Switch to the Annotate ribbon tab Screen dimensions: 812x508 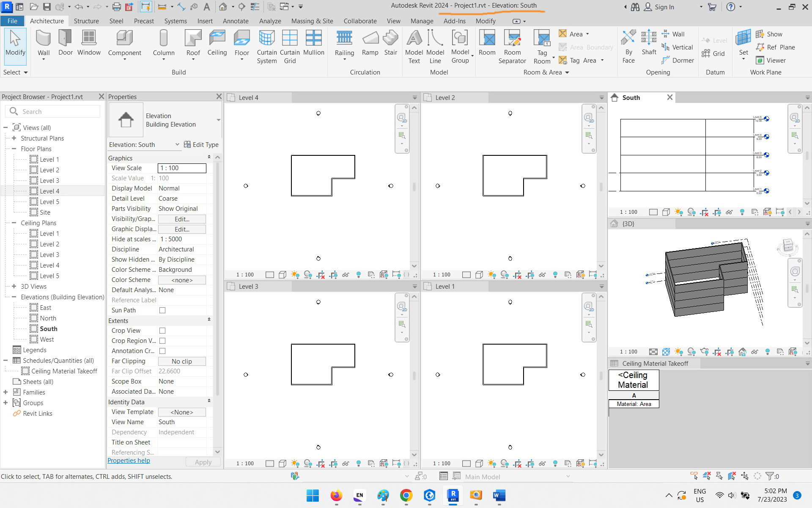click(236, 21)
